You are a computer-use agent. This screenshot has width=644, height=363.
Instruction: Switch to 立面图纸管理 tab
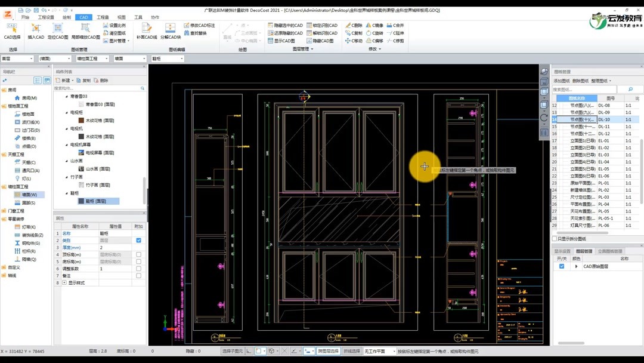[x=610, y=251]
